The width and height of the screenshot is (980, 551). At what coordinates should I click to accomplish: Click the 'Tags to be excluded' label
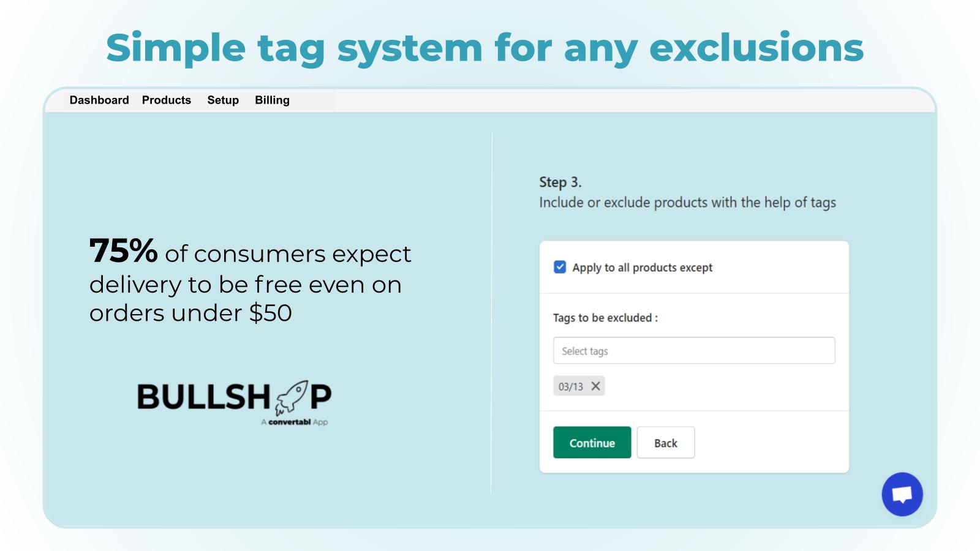pos(605,318)
